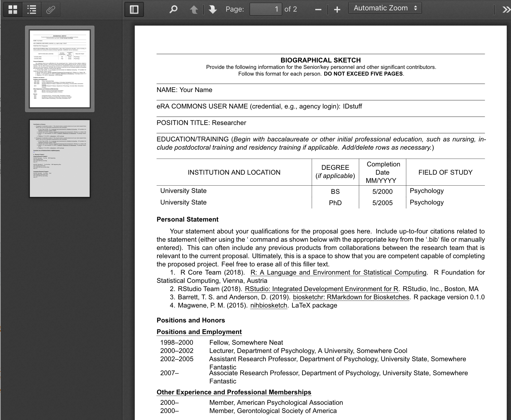
Task: Click the POSITION TITLE: Researcher line
Action: click(201, 123)
